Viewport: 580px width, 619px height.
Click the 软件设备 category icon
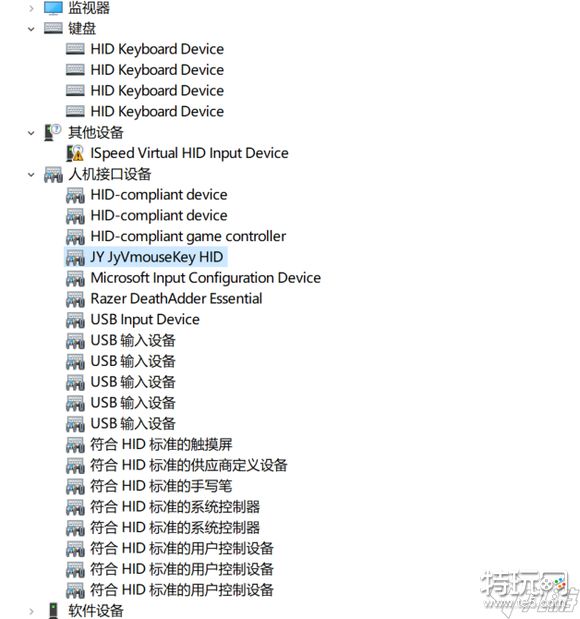[53, 610]
